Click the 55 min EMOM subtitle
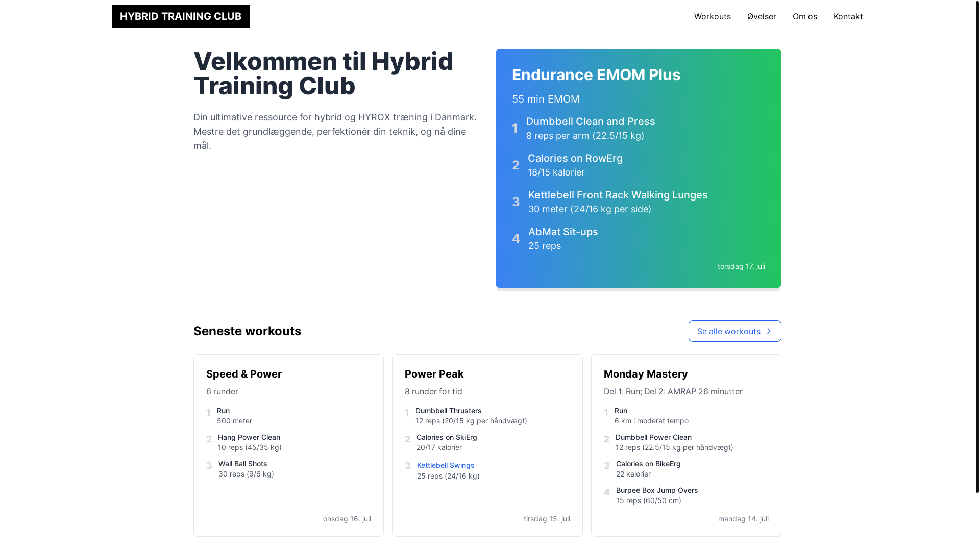The width and height of the screenshot is (980, 551). [546, 99]
